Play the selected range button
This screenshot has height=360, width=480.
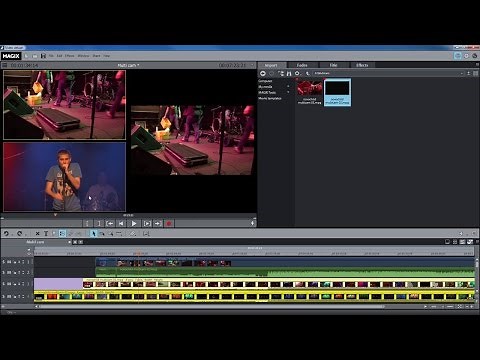(147, 224)
